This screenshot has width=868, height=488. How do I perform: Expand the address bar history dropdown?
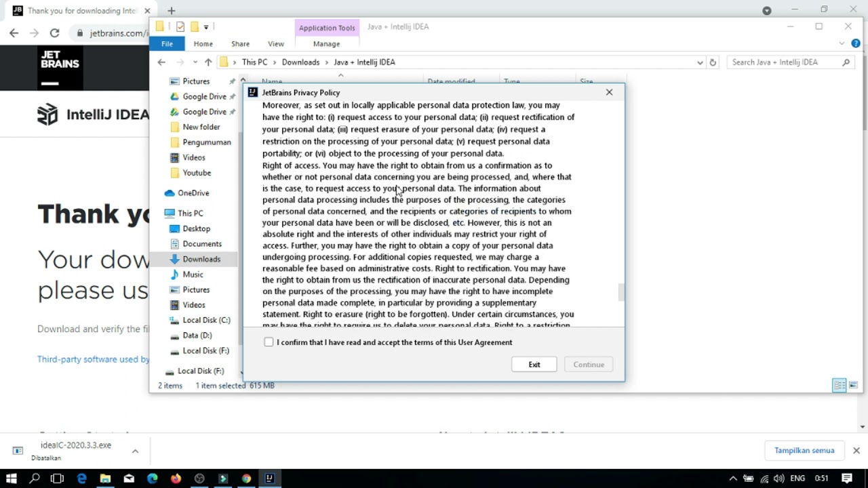tap(700, 62)
